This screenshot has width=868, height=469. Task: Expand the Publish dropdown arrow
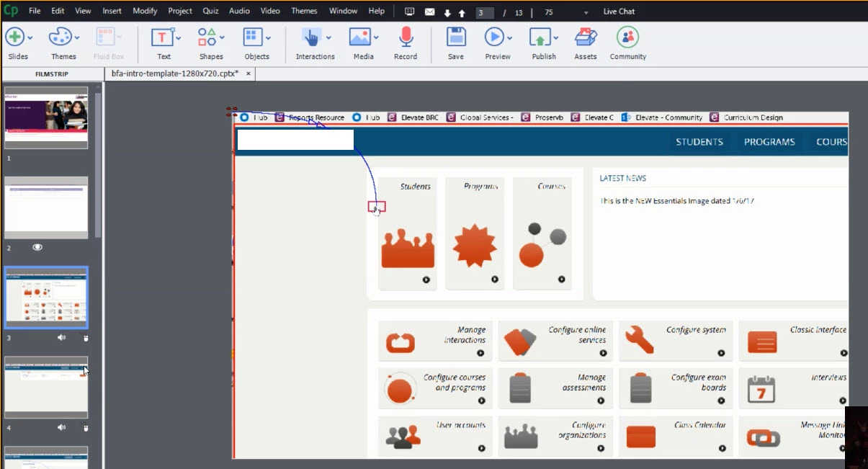click(556, 37)
